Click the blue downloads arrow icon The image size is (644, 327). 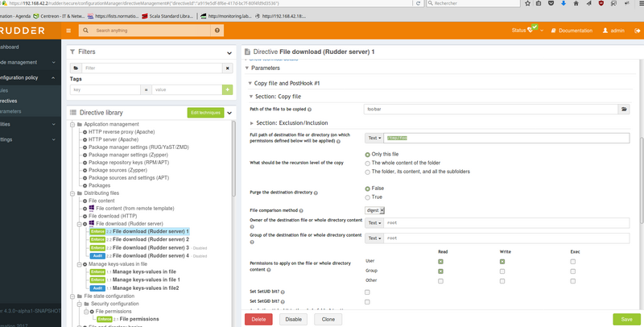tap(563, 3)
